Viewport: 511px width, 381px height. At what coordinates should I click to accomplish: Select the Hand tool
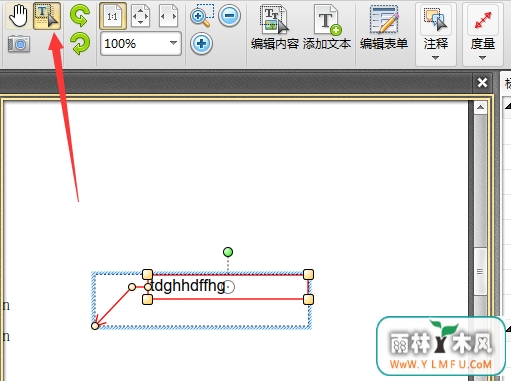point(19,16)
